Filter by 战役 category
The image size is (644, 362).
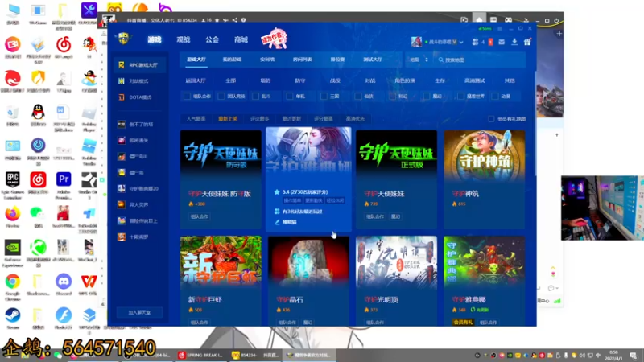pyautogui.click(x=335, y=81)
